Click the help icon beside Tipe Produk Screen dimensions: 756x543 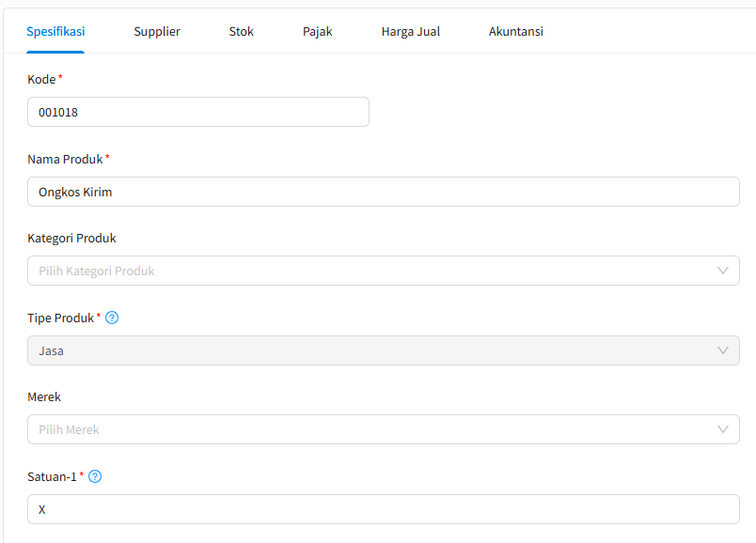(x=112, y=318)
